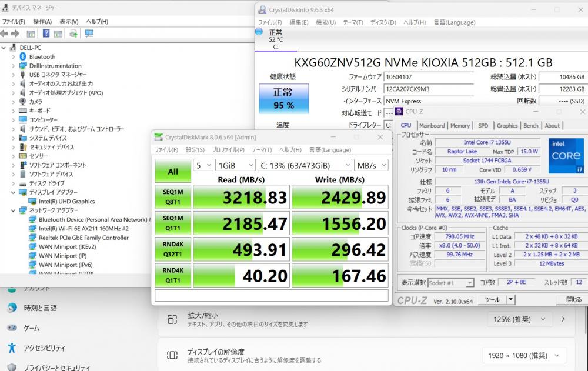Select WAN Miniport (IKEv2) entry

(x=68, y=247)
